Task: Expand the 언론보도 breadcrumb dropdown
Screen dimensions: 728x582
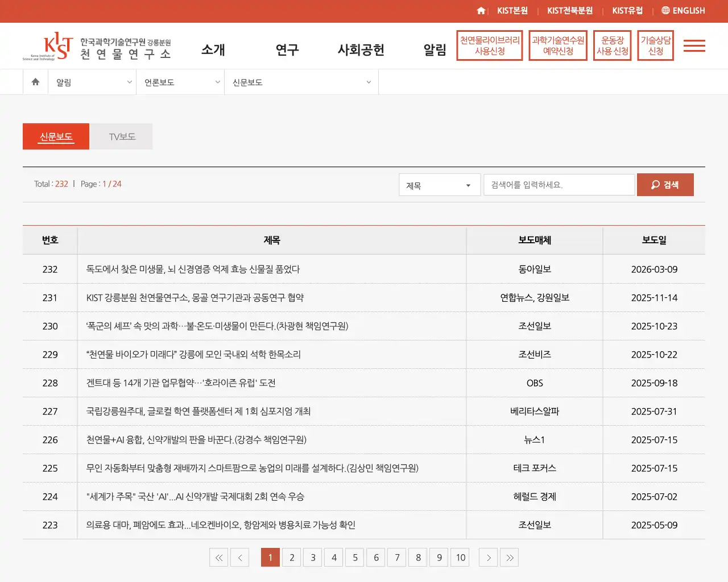Action: 180,82
